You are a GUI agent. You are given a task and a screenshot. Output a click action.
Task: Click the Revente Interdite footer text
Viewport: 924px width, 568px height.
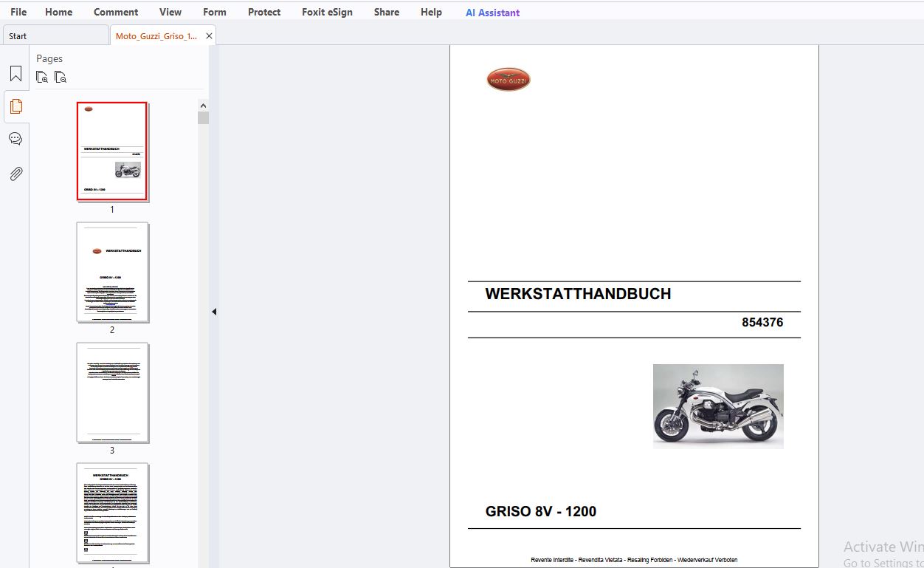(634, 560)
